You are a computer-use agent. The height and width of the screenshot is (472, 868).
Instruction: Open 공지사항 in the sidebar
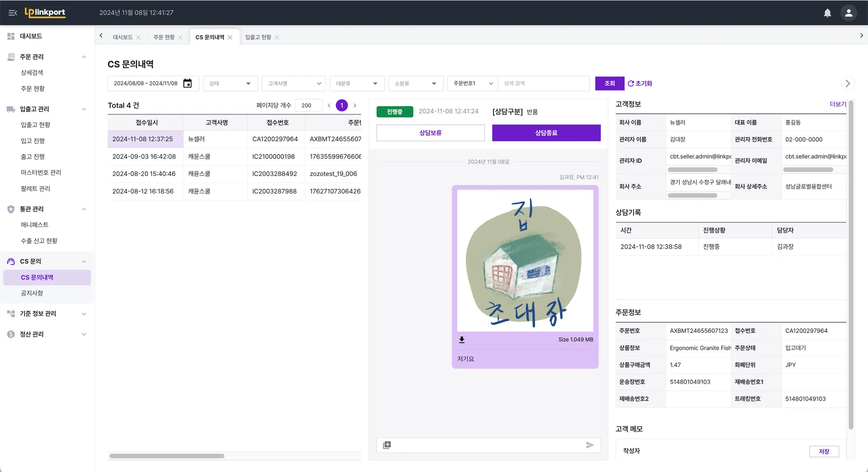(x=32, y=293)
